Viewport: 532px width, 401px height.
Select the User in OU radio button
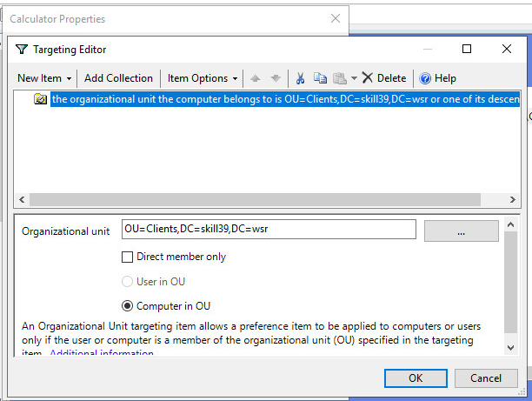[x=127, y=282]
